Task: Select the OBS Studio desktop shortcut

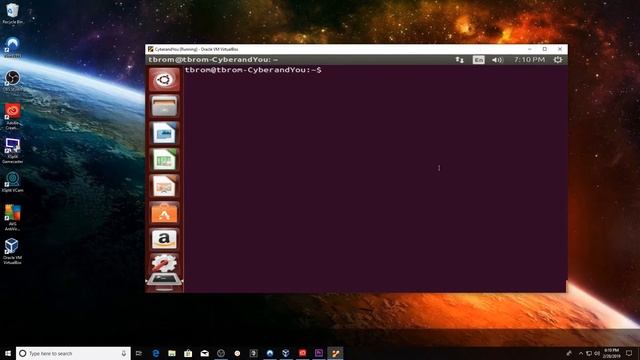Action: pos(13,80)
